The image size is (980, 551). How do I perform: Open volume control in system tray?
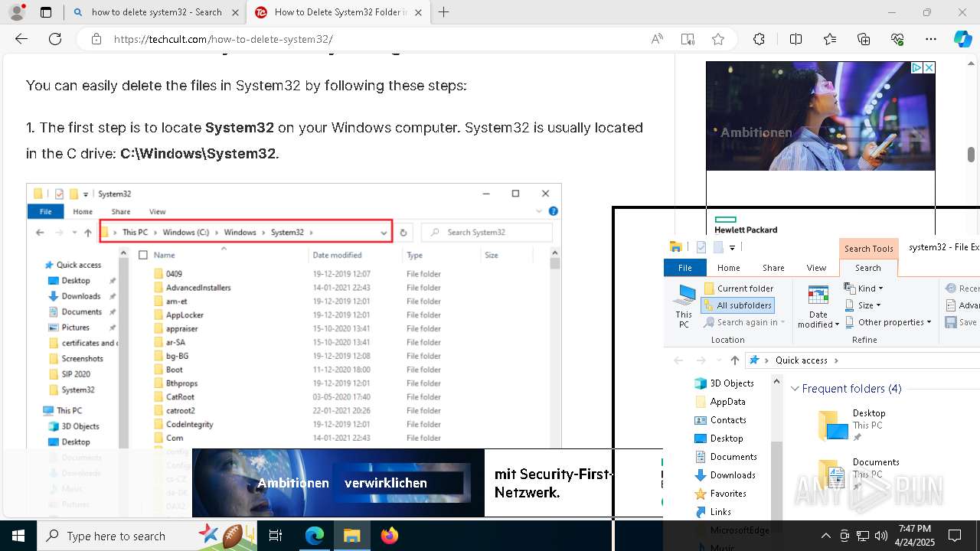click(881, 536)
